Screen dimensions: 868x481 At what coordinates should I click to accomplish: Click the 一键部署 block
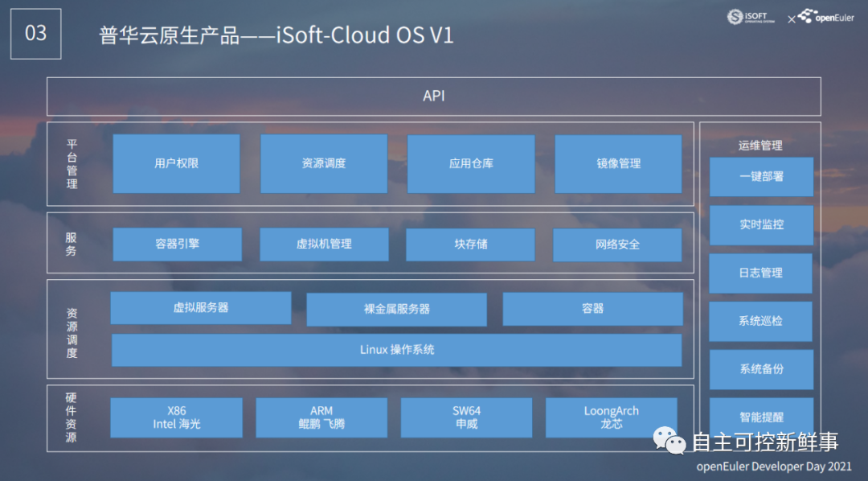tap(761, 177)
